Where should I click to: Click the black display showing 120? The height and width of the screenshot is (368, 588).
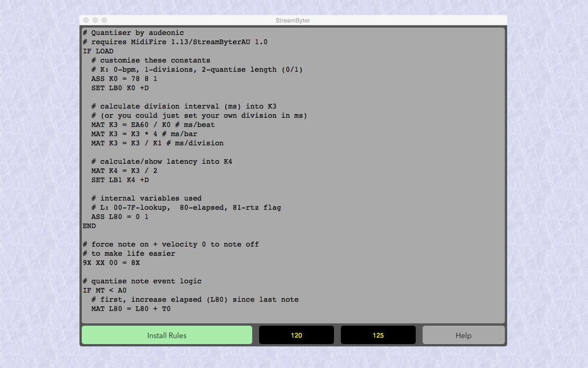[x=296, y=335]
